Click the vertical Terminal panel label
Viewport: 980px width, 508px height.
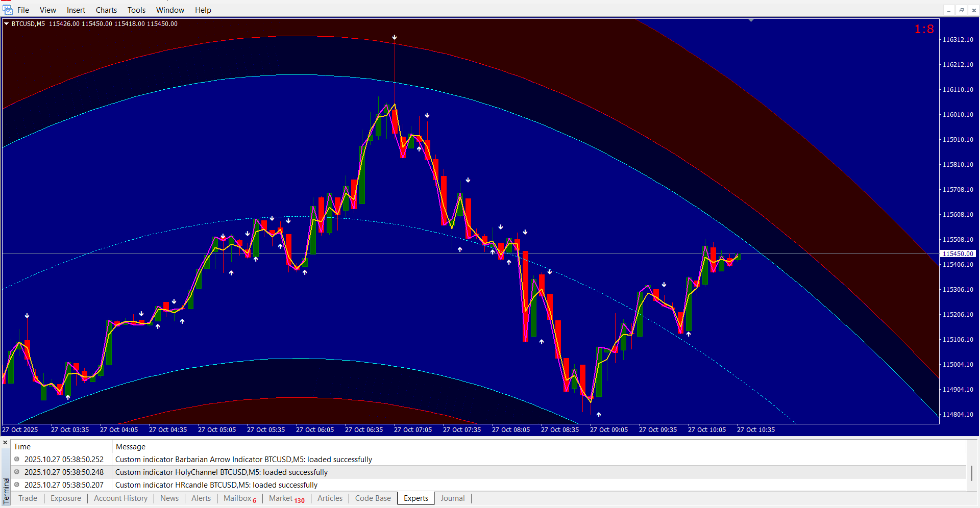point(6,491)
